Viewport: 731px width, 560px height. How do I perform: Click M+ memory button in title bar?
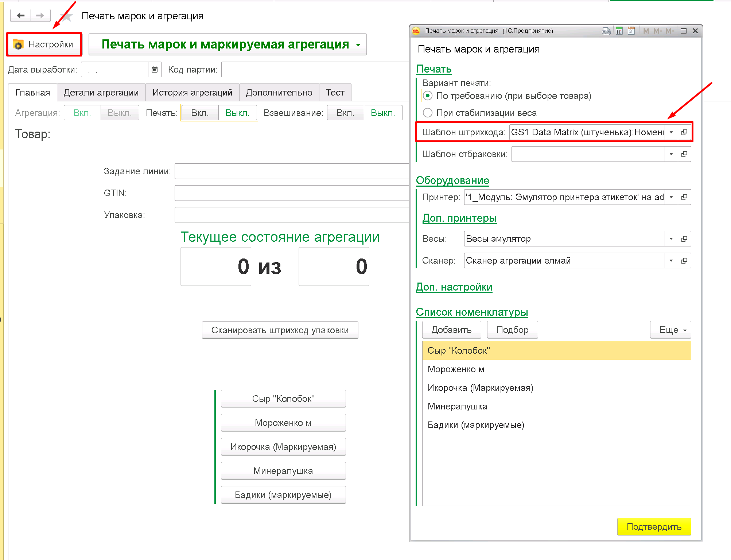point(658,31)
